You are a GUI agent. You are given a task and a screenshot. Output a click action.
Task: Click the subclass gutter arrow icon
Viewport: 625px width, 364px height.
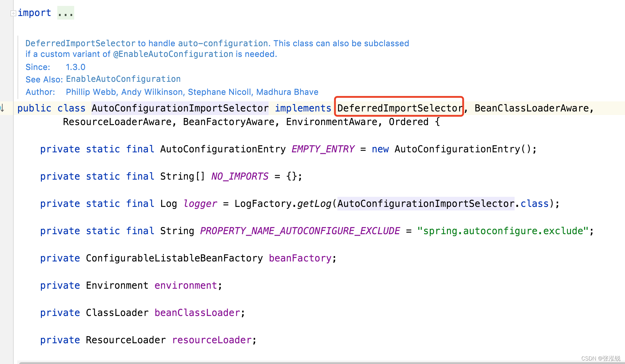tap(2, 108)
